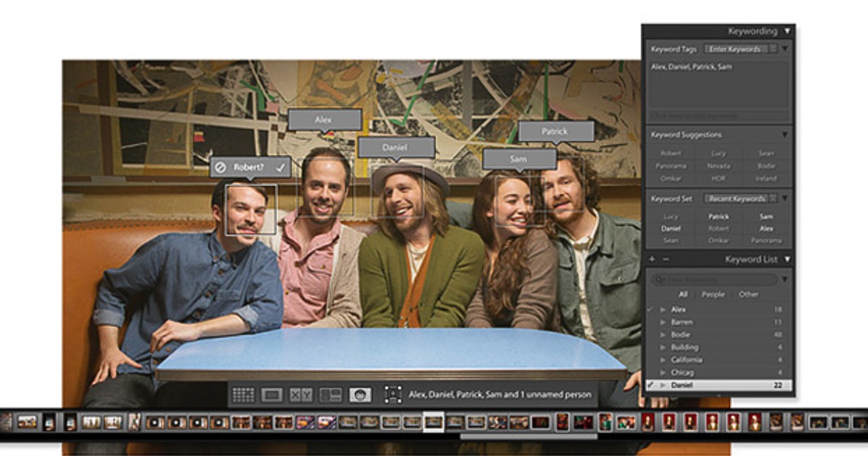
Task: Click Lucy in Keyword Suggestions
Action: (718, 153)
